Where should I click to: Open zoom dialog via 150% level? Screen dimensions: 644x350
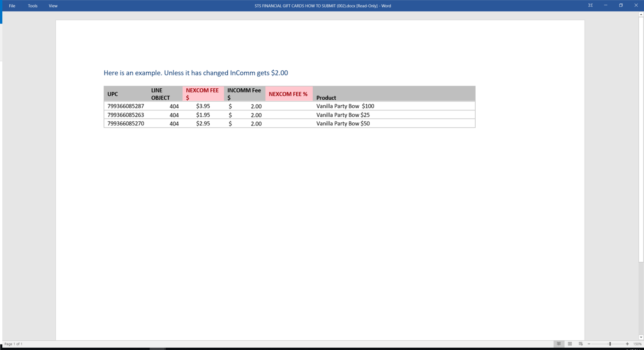(637, 344)
